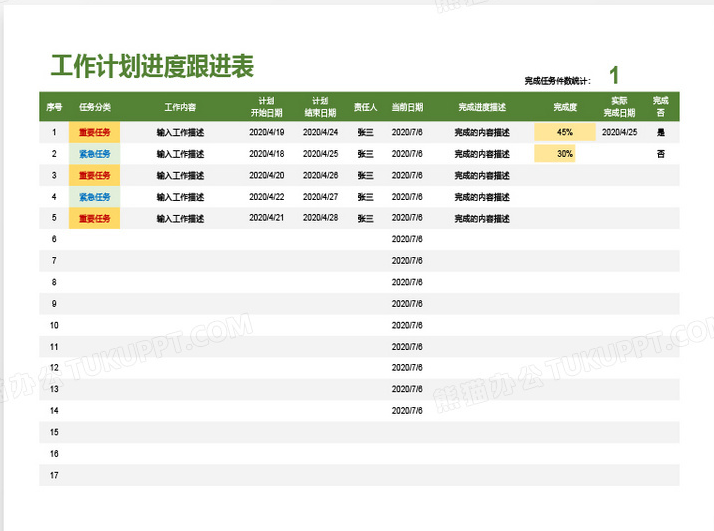The width and height of the screenshot is (714, 531).
Task: Click the 30% progress bar cell
Action: click(x=565, y=154)
